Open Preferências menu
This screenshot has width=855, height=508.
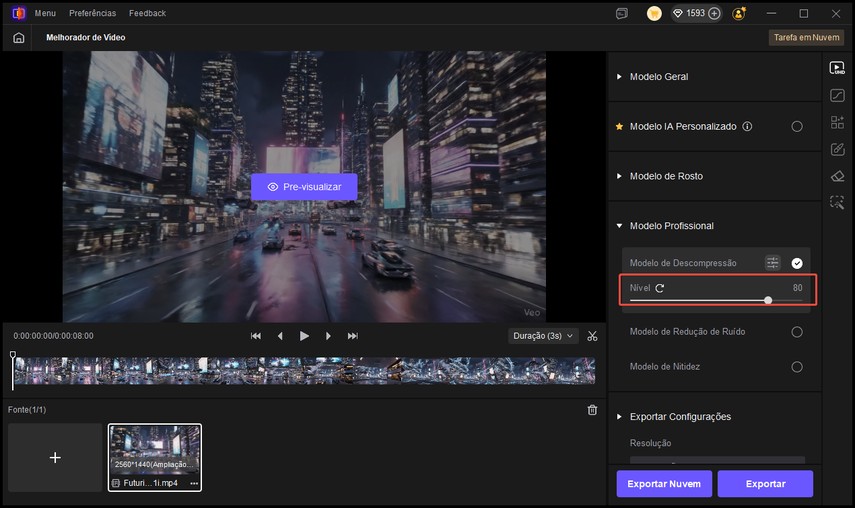(x=92, y=13)
